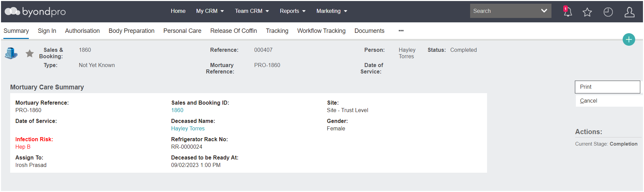Viewport: 644px width, 192px height.
Task: Click the Mortuary Care Summary heading
Action: [47, 87]
